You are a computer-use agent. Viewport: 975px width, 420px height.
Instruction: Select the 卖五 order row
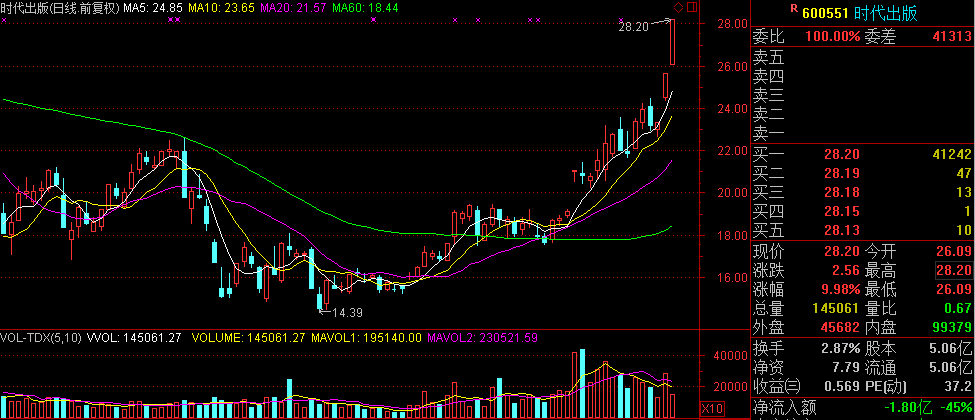862,58
